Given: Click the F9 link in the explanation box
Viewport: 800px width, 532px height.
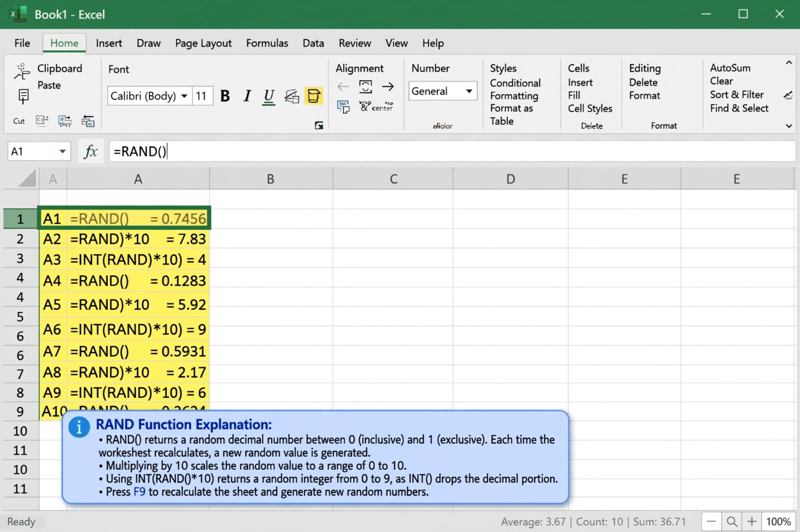Looking at the screenshot, I should point(139,492).
